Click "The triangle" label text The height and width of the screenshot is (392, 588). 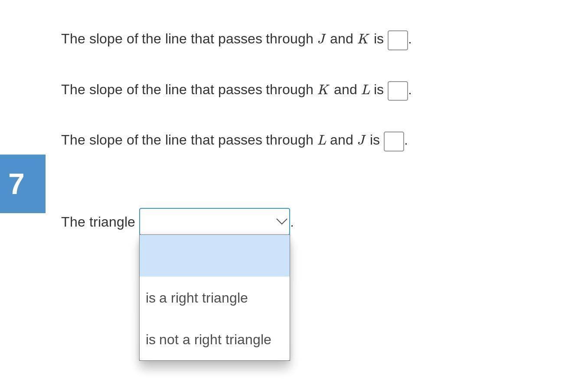(x=98, y=222)
